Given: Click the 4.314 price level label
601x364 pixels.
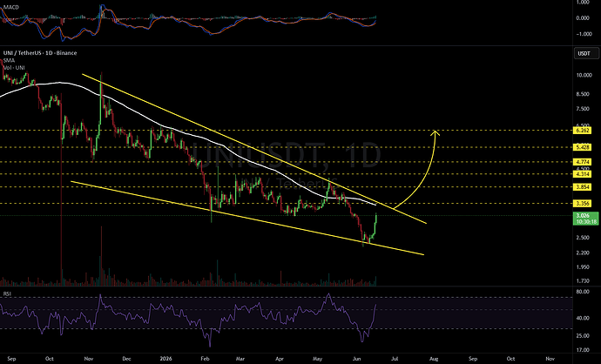Looking at the screenshot, I should click(582, 174).
